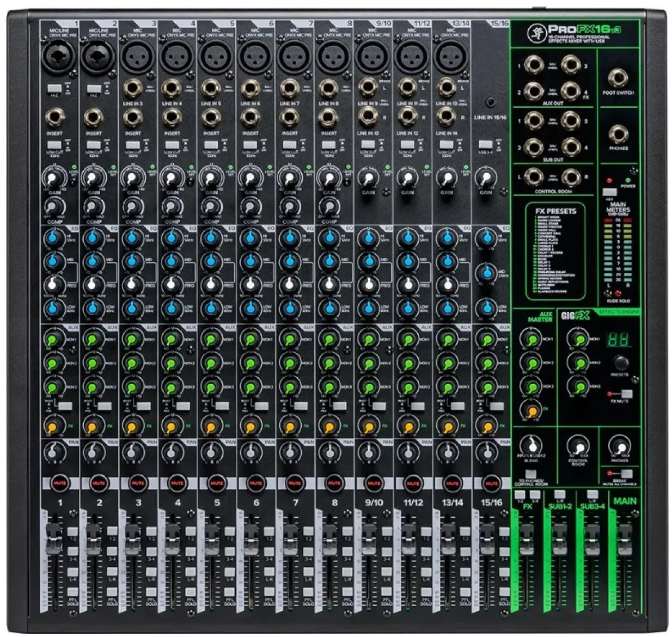This screenshot has height=637, width=672.
Task: Click the channel 1 Pan knob
Action: [53, 452]
